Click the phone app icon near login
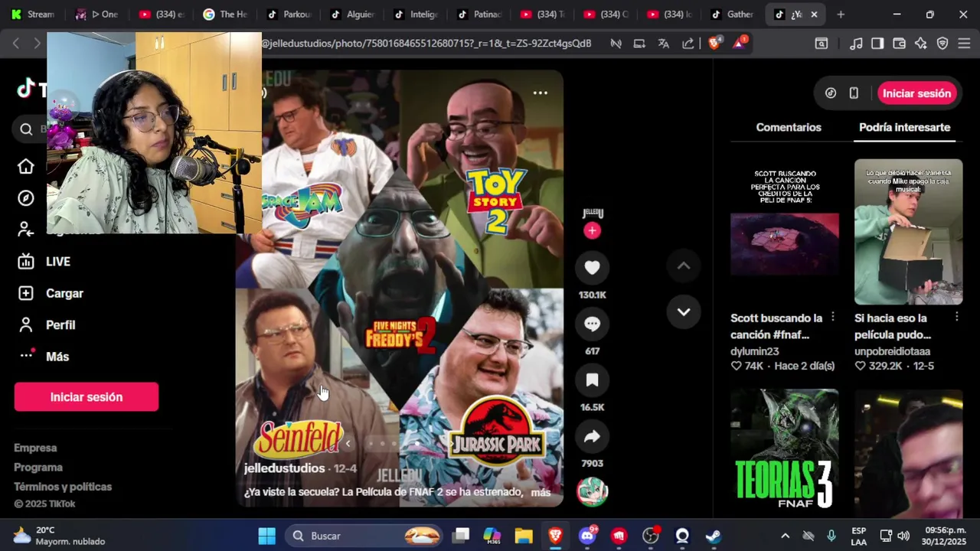980x551 pixels. tap(854, 93)
